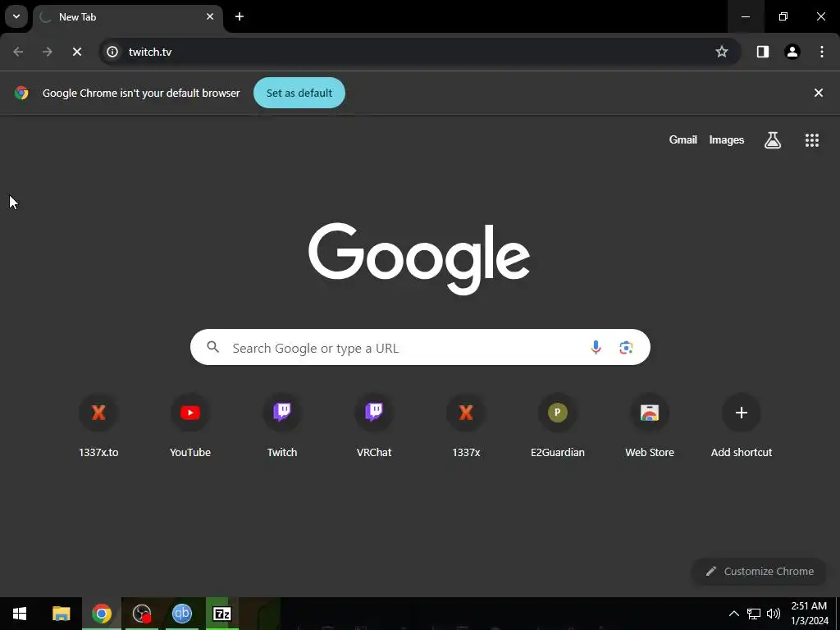Start voice search with microphone icon
The image size is (840, 630).
[x=596, y=348]
